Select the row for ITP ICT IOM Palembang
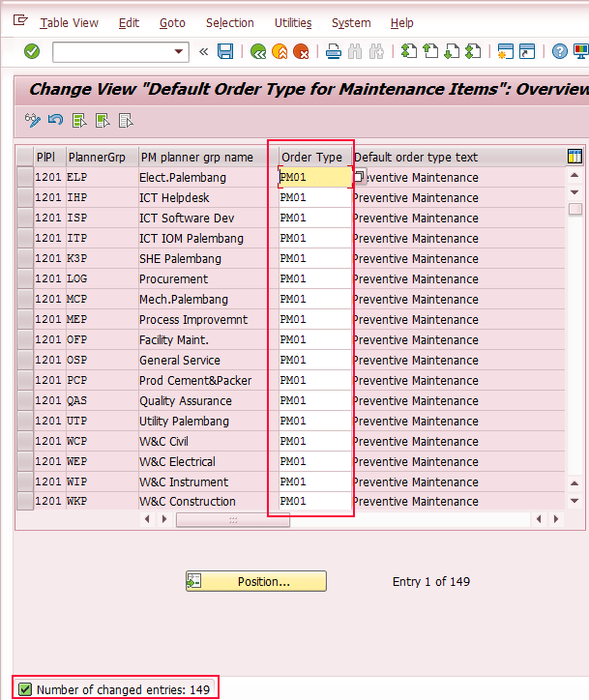589x700 pixels. (25, 238)
